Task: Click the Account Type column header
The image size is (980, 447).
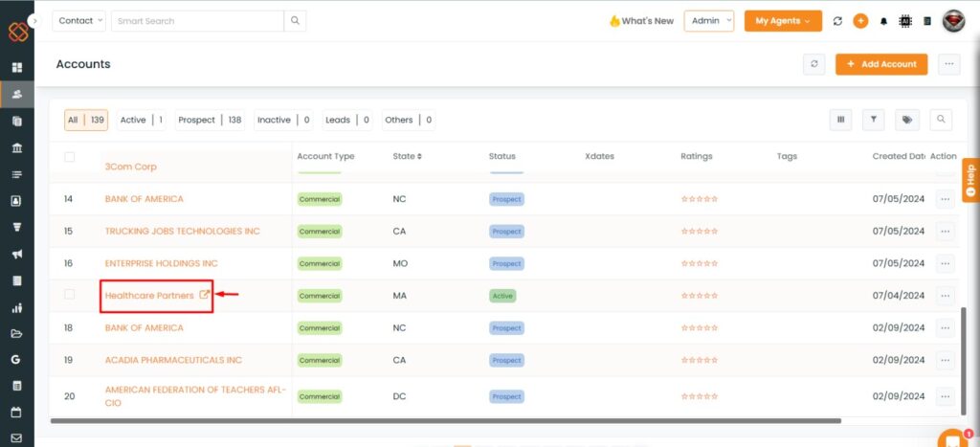Action: (x=325, y=156)
